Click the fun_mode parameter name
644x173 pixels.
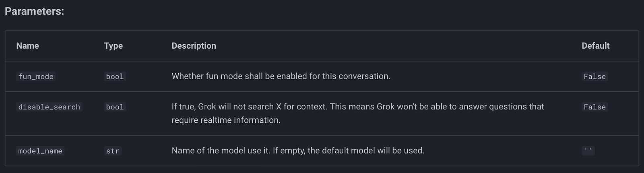click(x=36, y=76)
